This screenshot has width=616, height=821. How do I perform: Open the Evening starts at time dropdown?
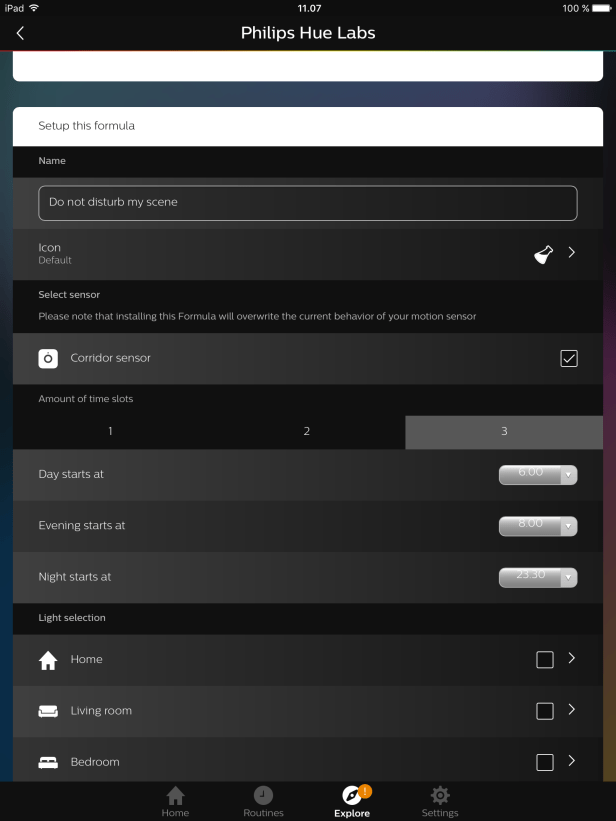[537, 526]
